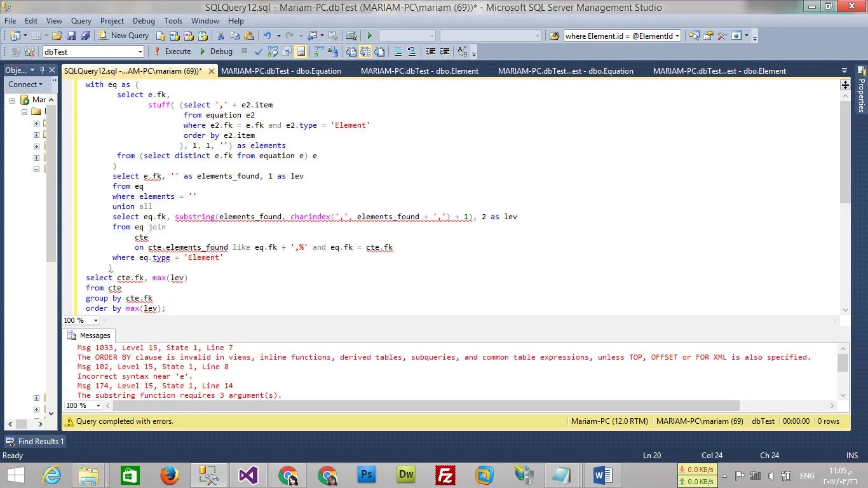Viewport: 868px width, 488px height.
Task: Click the Analysis Services DMX Query icon
Action: (189, 36)
